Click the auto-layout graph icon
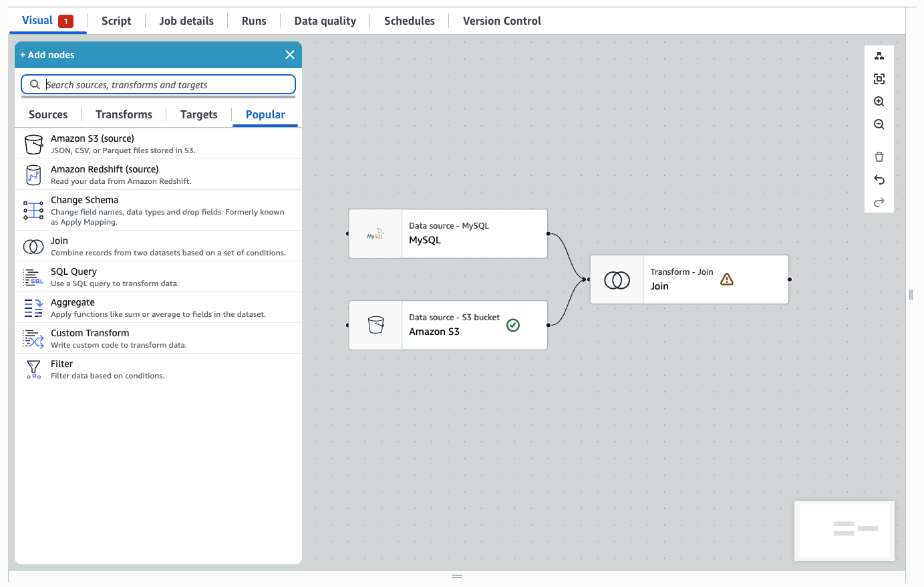Screen dimensions: 924x587 [879, 56]
